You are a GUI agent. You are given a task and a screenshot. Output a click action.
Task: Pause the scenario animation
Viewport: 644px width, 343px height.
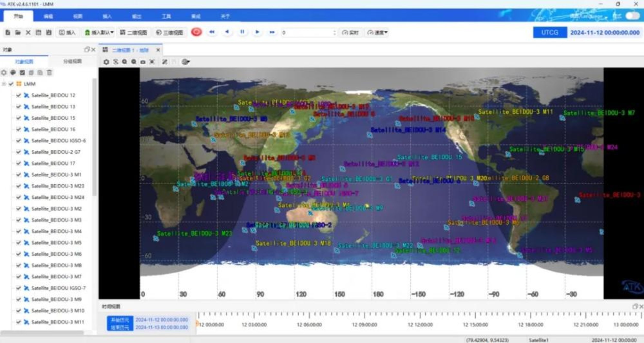(242, 32)
